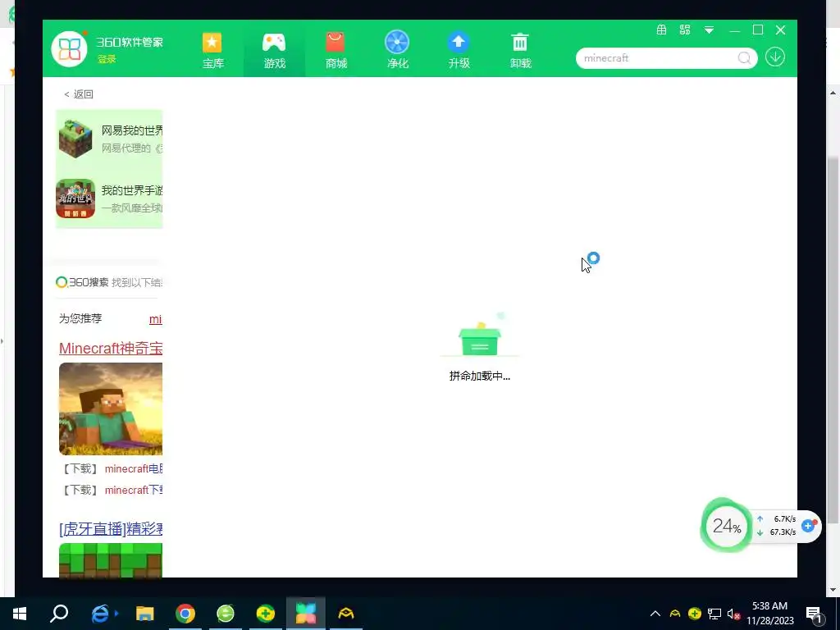The image size is (840, 630).
Task: Click the scroll-up arrow of right scrollbar
Action: 833,93
